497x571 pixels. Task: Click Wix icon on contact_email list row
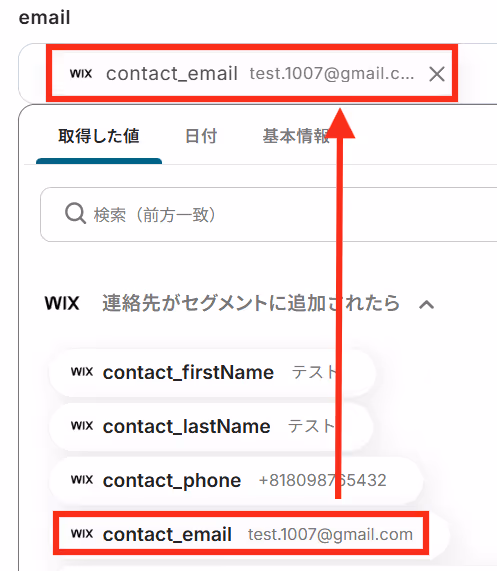click(x=82, y=533)
